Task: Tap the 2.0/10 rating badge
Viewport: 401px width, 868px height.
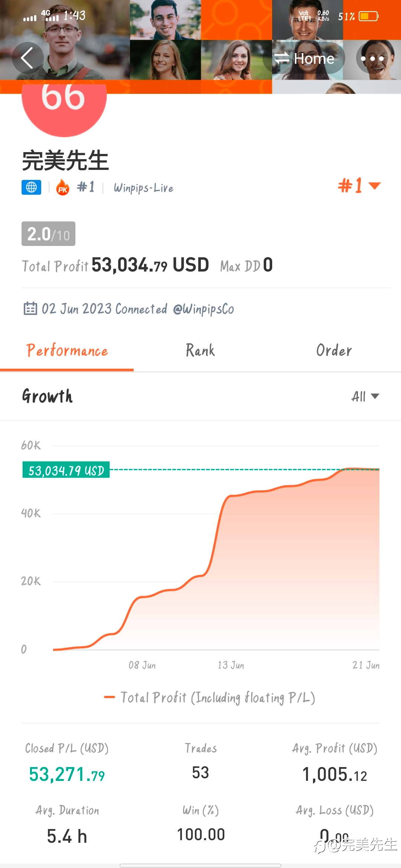Action: [x=48, y=234]
